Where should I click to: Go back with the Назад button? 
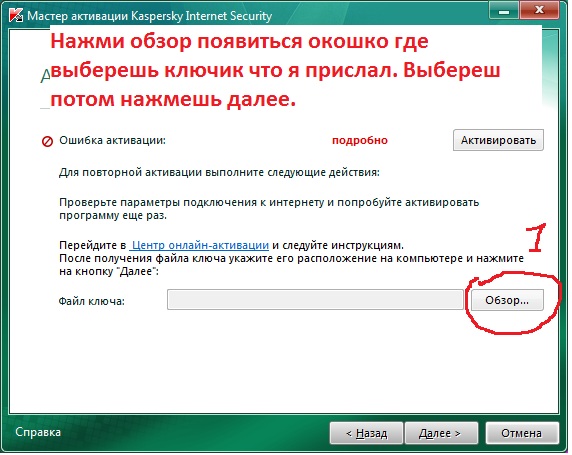pos(366,433)
